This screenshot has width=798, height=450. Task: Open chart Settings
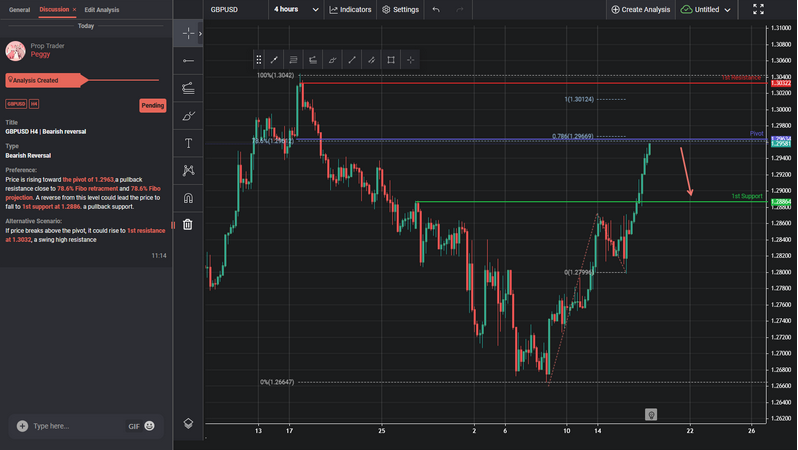click(x=401, y=10)
